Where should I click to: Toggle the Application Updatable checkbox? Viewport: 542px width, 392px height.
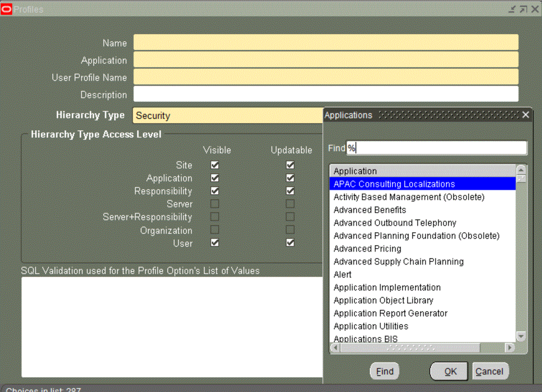[x=290, y=178]
